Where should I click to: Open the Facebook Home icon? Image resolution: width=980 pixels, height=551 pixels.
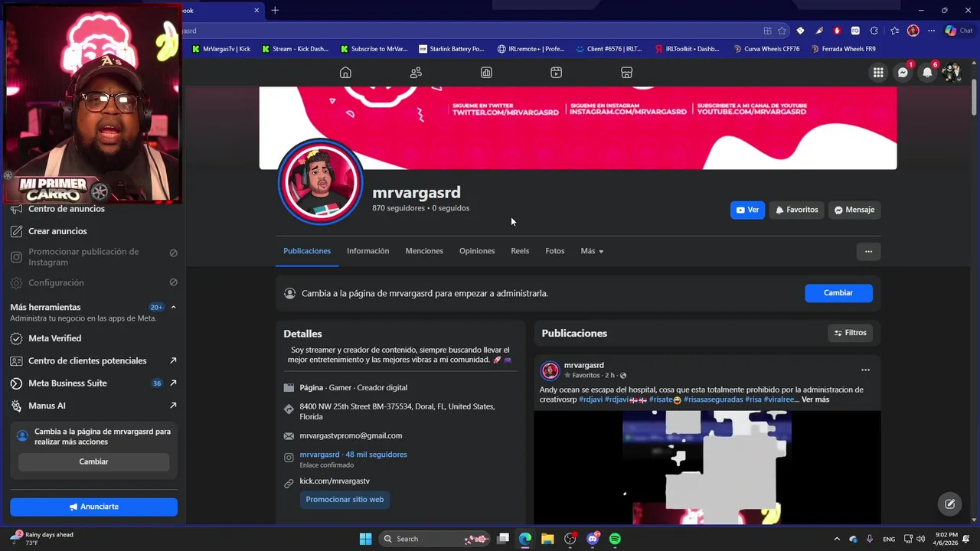coord(345,73)
